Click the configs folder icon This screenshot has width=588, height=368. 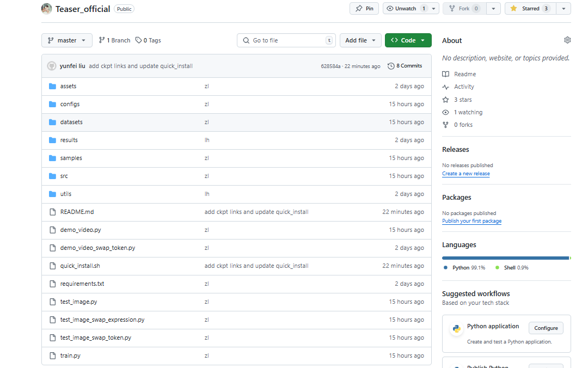coord(52,105)
